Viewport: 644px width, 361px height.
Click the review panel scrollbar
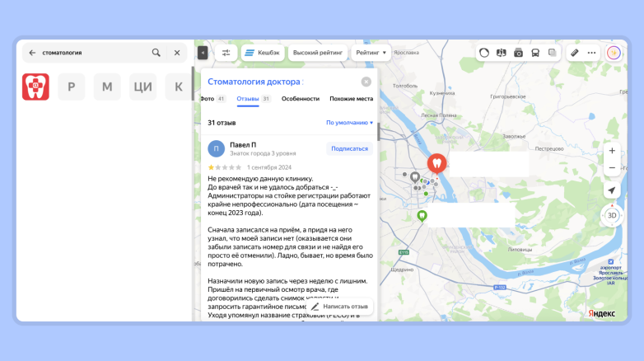[378, 132]
